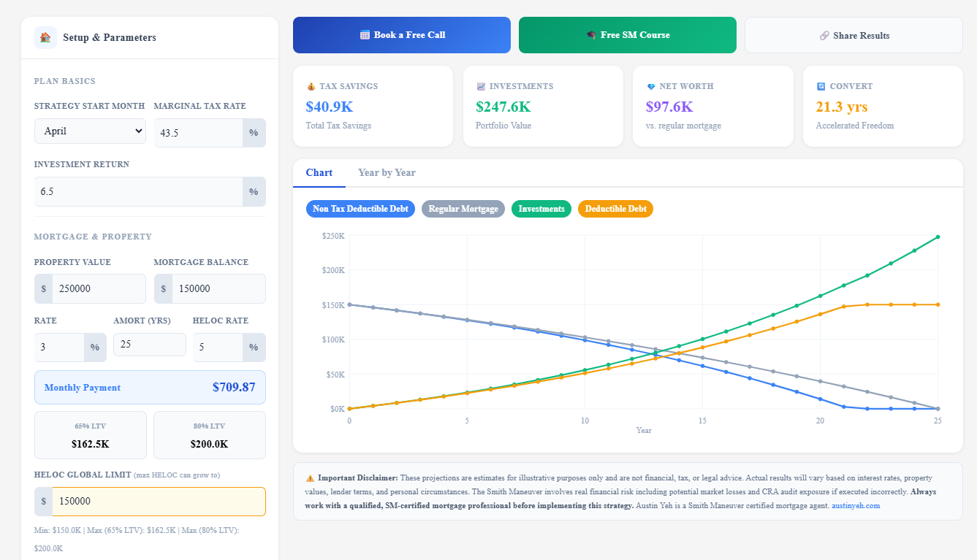Toggle the Investments series in the chart legend
Viewport: 977px width, 560px height.
(x=541, y=208)
